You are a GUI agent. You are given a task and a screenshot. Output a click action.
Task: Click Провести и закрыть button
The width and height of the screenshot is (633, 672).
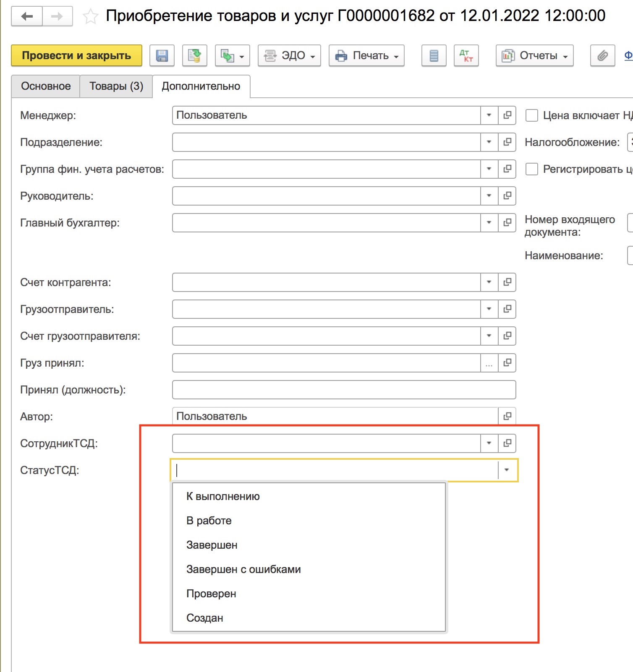(76, 56)
